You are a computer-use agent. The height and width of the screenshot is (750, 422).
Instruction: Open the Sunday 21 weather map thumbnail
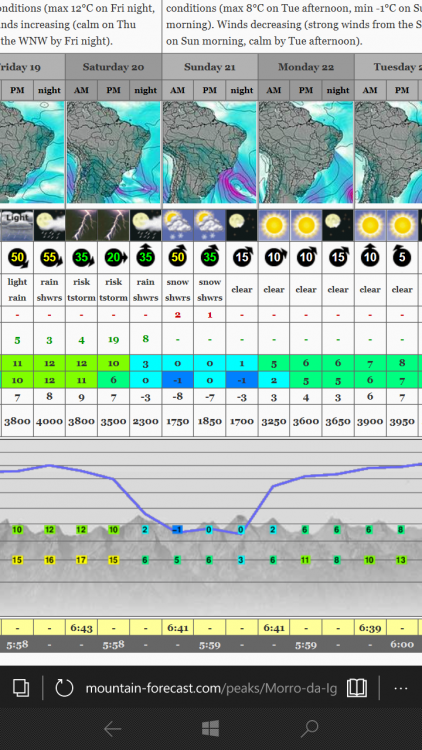tap(210, 153)
